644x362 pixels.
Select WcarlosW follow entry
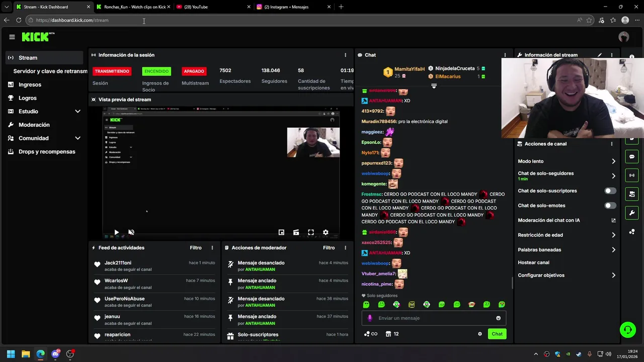coord(154,284)
